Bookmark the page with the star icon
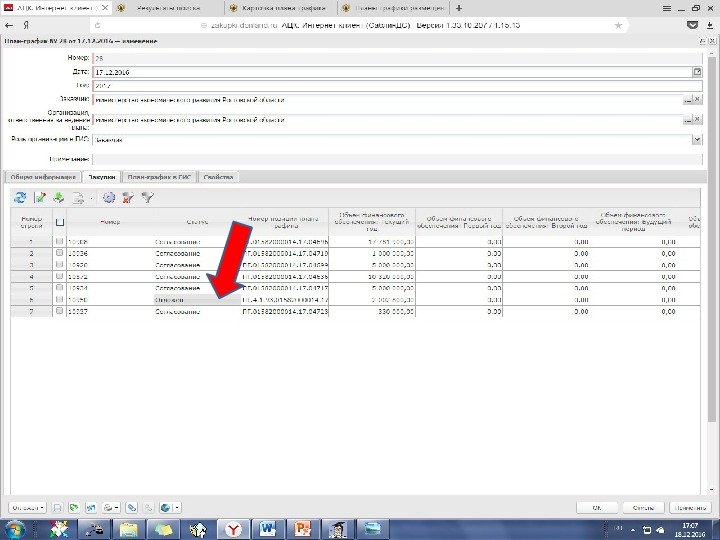The image size is (720, 540). pyautogui.click(x=618, y=25)
